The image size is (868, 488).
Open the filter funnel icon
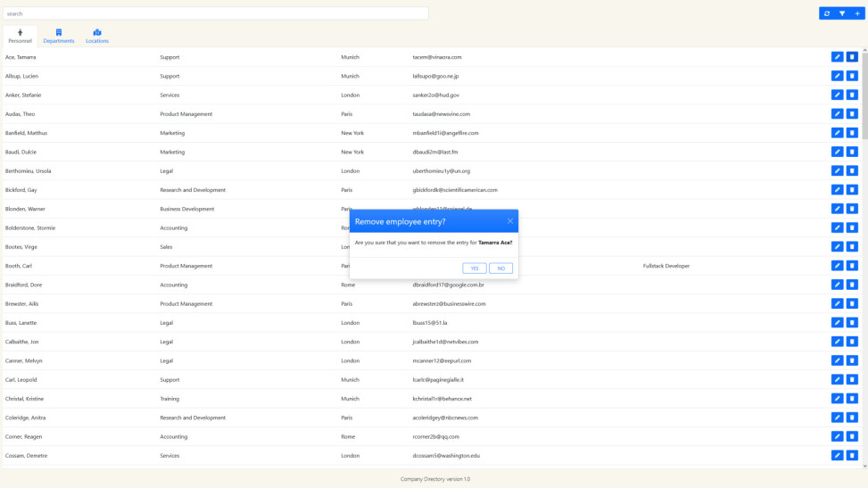tap(841, 13)
